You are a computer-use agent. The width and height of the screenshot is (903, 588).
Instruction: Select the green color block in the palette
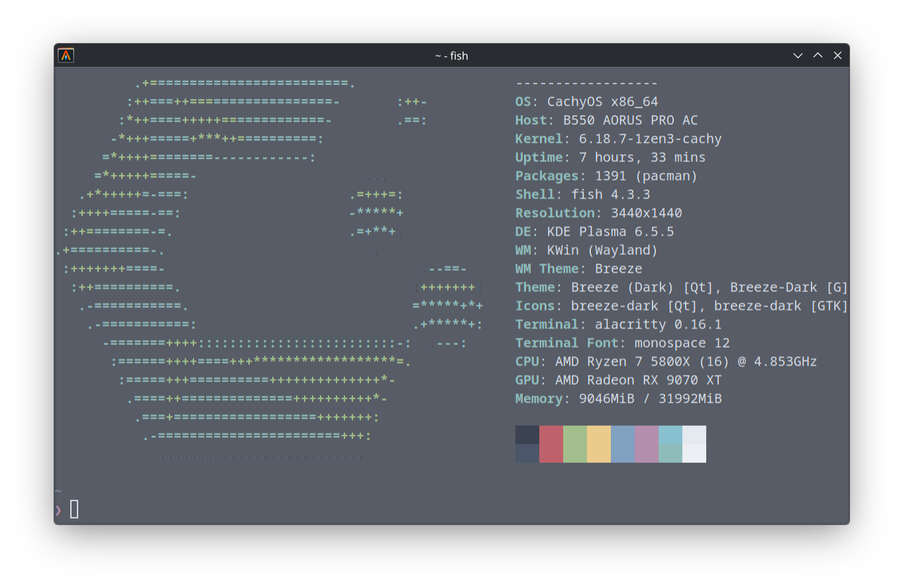(575, 444)
